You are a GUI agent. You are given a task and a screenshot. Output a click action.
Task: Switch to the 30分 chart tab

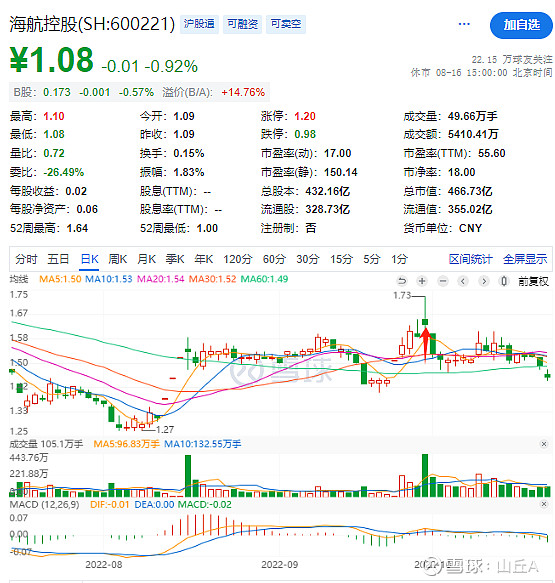[308, 259]
